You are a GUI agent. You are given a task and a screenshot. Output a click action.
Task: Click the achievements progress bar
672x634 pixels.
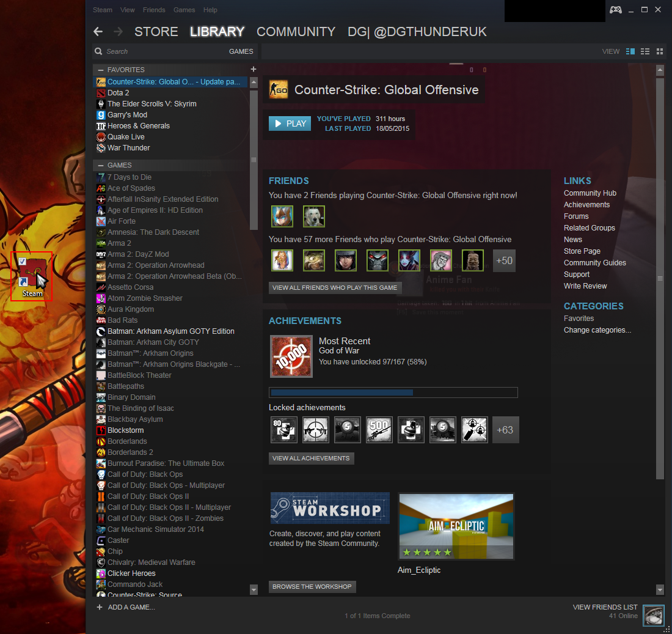tap(393, 393)
